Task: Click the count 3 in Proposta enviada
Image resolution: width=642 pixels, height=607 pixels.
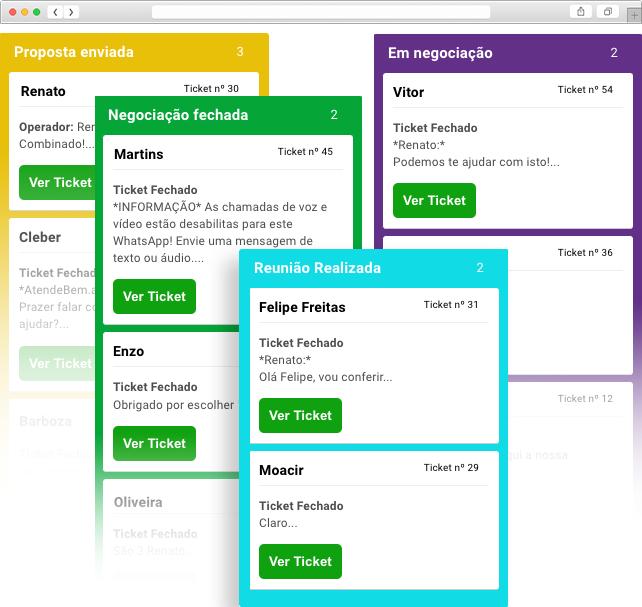Action: (240, 52)
